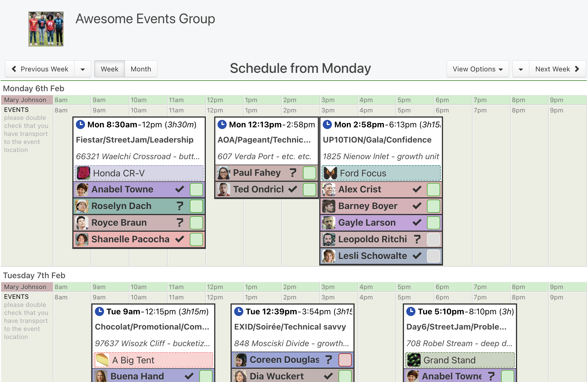The height and width of the screenshot is (382, 588).
Task: Click the Grand Stand resource icon
Action: tap(414, 360)
